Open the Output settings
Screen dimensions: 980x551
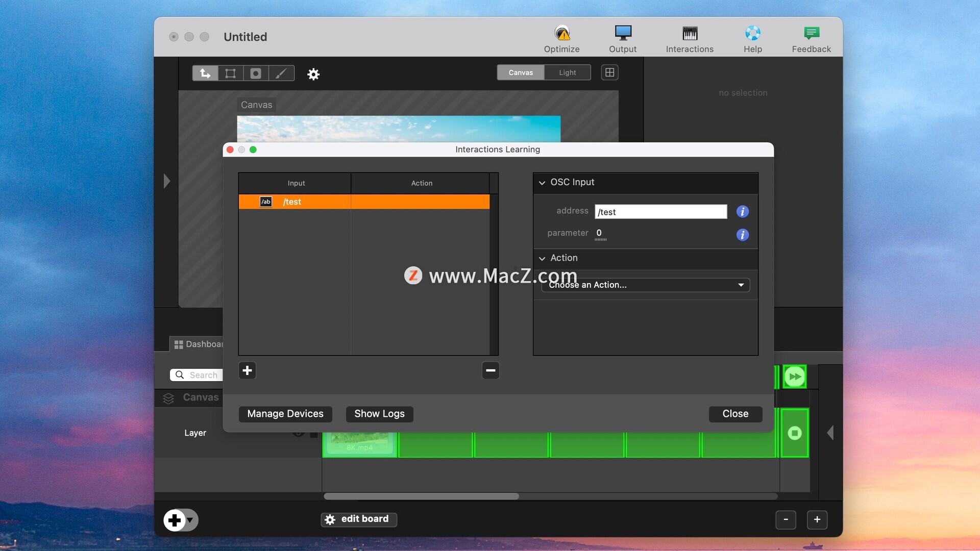[623, 39]
